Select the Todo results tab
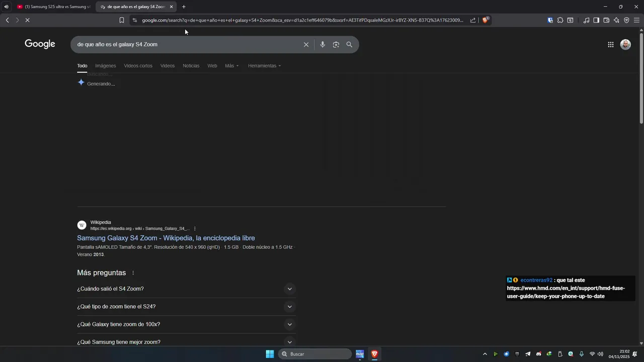The height and width of the screenshot is (362, 644). 82,66
